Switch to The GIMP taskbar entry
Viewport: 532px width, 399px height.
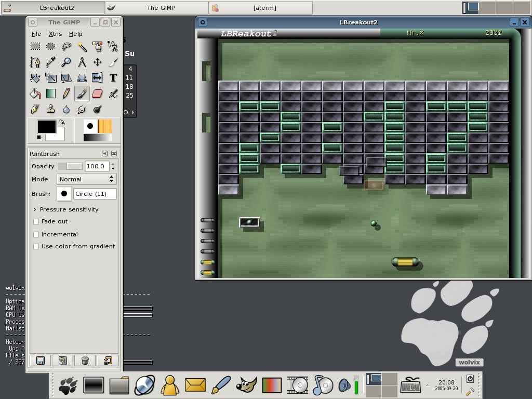click(x=157, y=7)
